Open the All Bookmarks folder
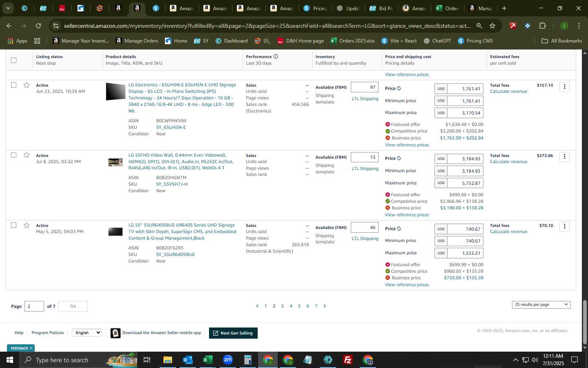588x368 pixels. (561, 41)
